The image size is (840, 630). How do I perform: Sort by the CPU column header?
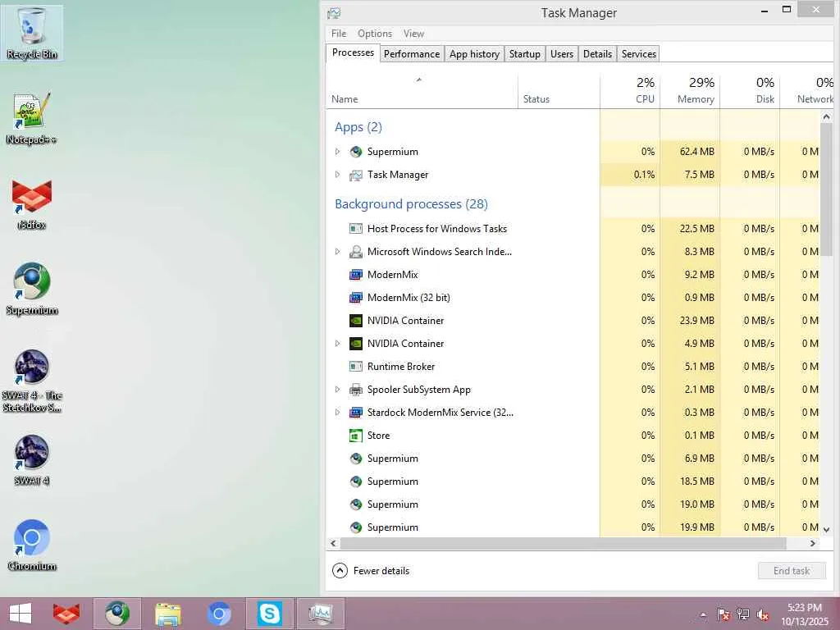[x=630, y=92]
